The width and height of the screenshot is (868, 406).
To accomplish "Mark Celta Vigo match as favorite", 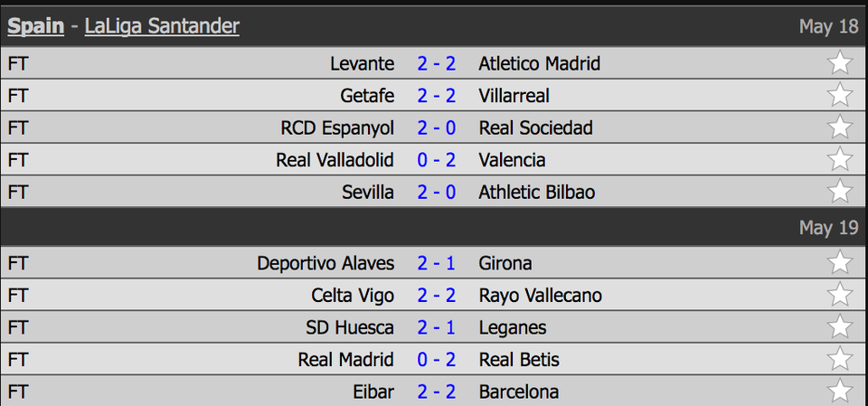I will click(840, 296).
